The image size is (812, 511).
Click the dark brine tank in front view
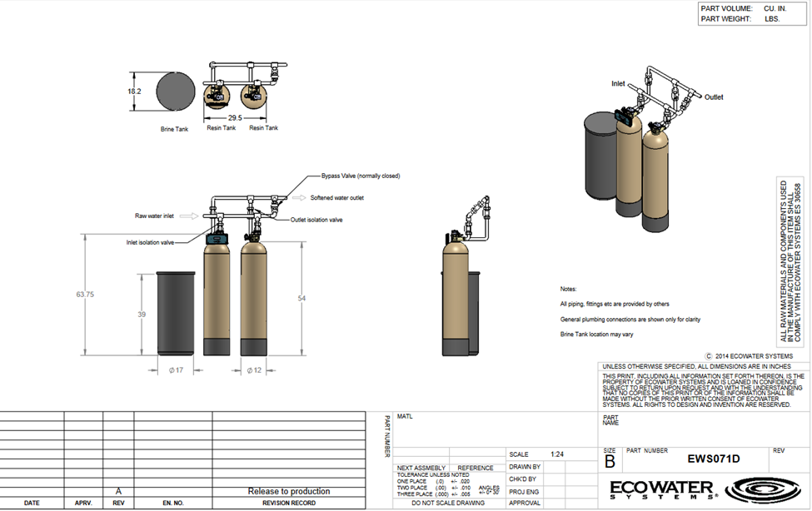pyautogui.click(x=176, y=314)
